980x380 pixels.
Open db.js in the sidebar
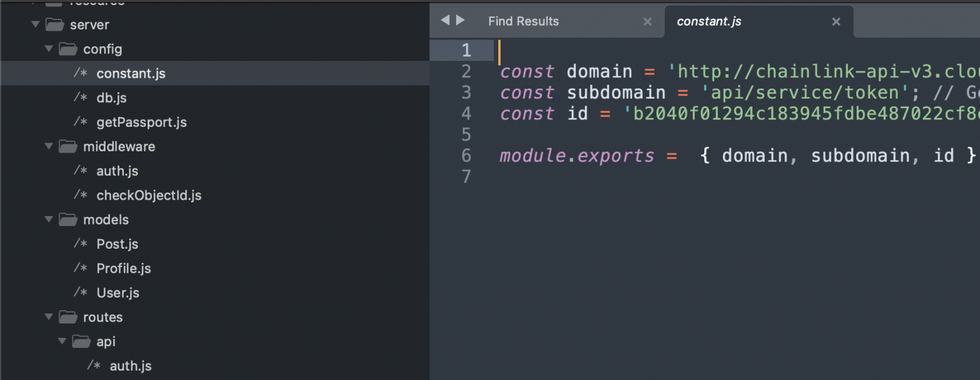pos(112,98)
